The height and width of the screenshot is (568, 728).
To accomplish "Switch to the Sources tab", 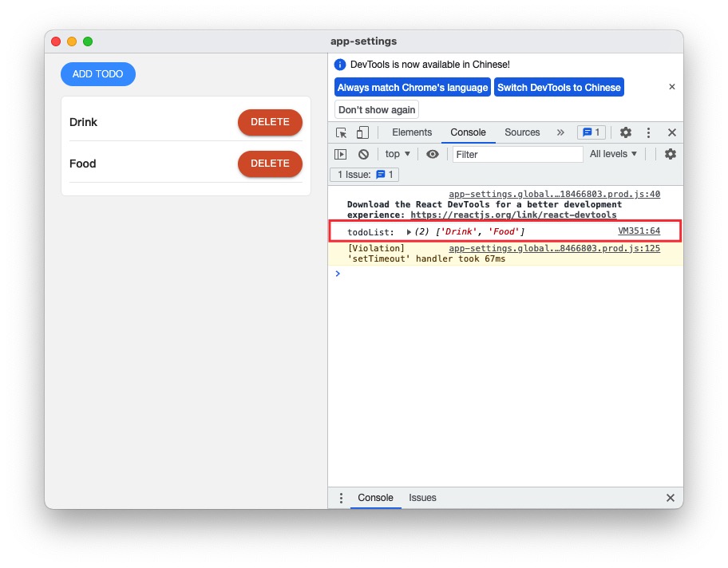I will [x=522, y=133].
